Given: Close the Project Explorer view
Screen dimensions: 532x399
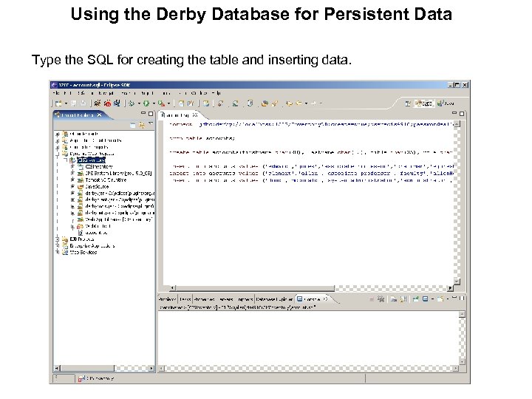Looking at the screenshot, I should click(100, 115).
